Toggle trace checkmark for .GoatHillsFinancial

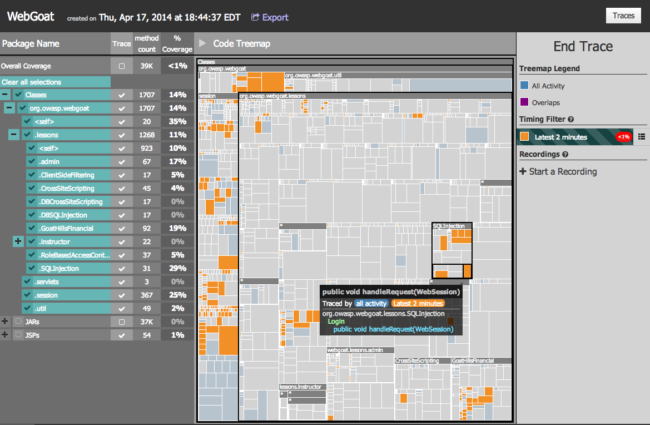click(121, 228)
